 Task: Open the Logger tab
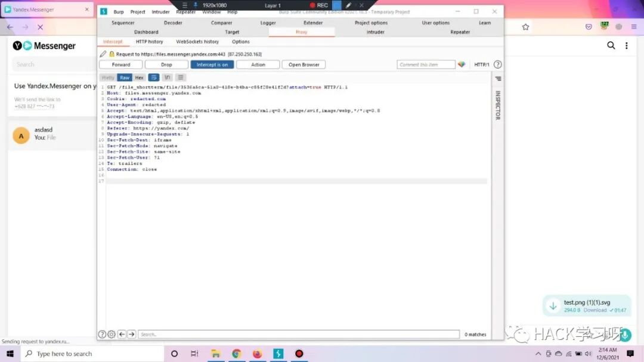tap(268, 23)
